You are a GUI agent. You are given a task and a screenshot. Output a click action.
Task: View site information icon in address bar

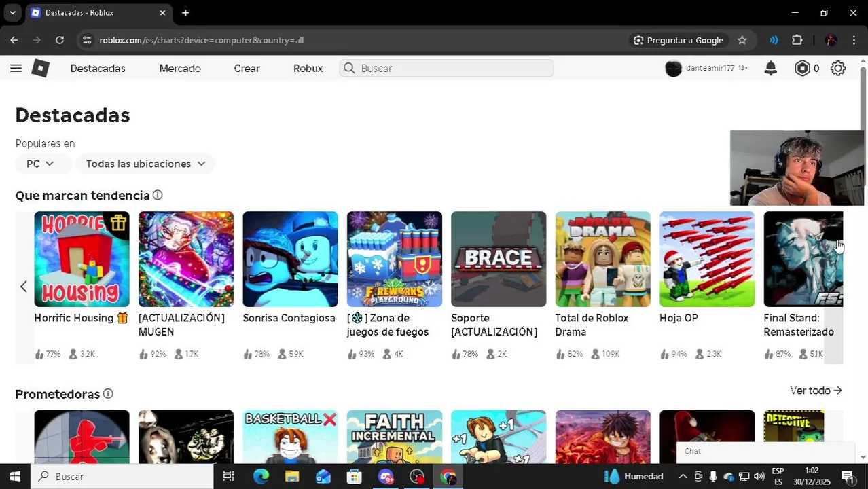[86, 40]
